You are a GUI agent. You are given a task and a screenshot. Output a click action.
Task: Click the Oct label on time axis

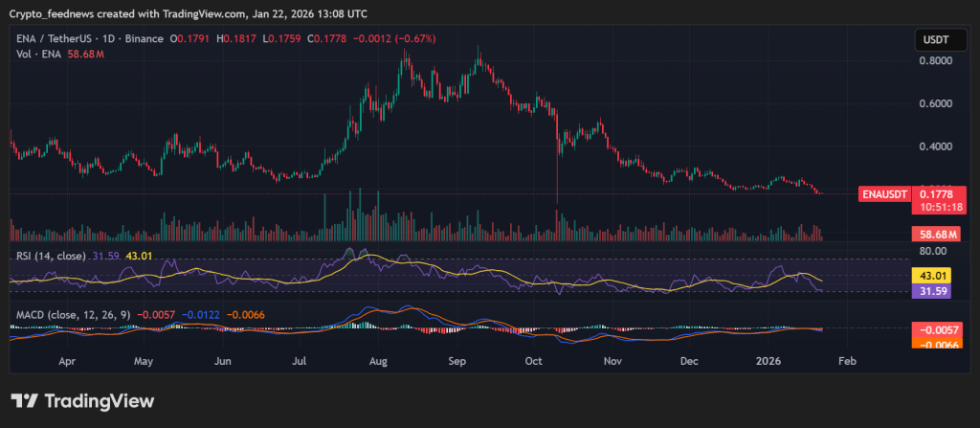point(535,363)
